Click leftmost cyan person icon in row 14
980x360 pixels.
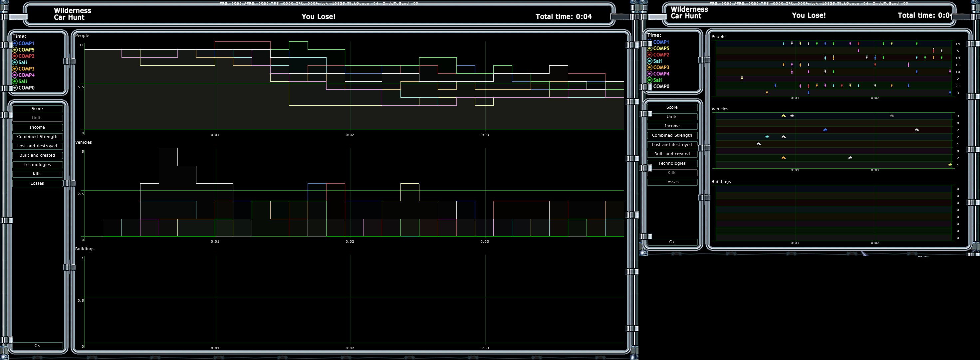tap(783, 43)
